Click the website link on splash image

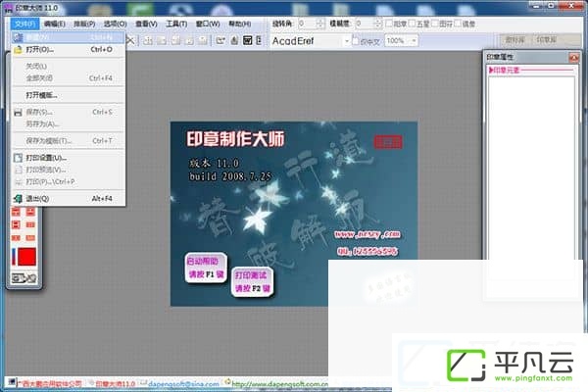point(367,234)
